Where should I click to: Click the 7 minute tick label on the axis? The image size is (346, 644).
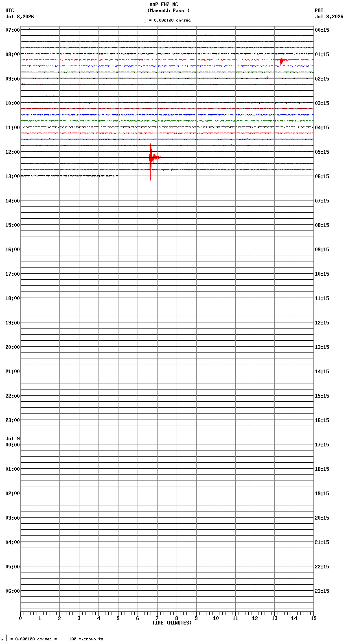click(x=157, y=618)
